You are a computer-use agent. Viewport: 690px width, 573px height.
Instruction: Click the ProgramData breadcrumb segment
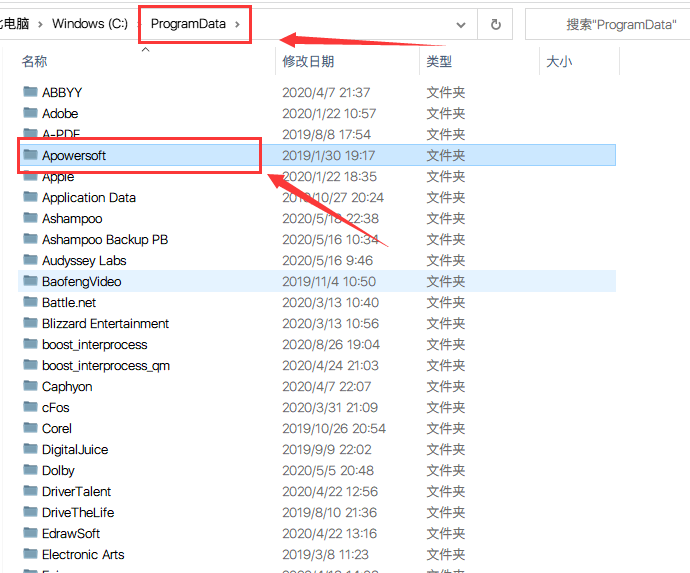click(x=188, y=24)
